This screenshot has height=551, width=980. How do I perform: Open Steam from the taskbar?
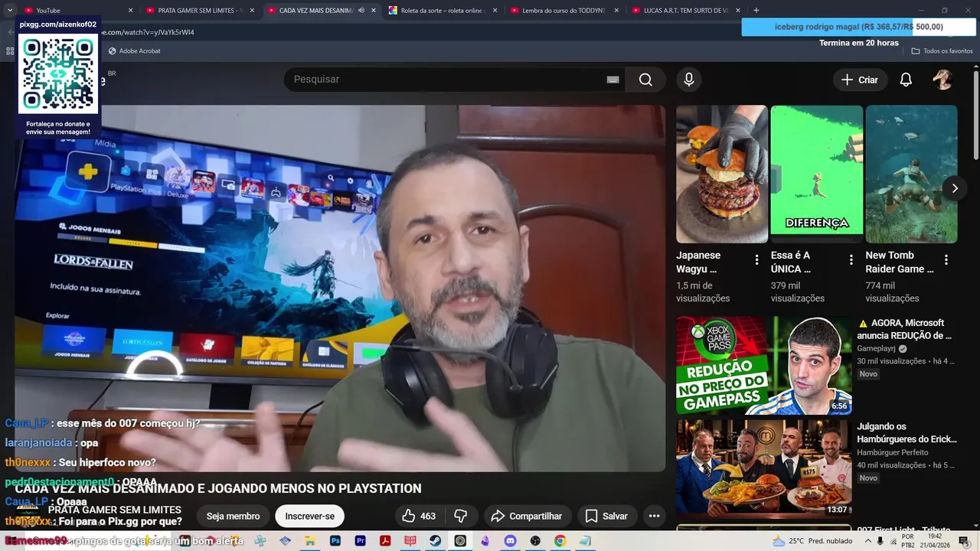[x=435, y=541]
